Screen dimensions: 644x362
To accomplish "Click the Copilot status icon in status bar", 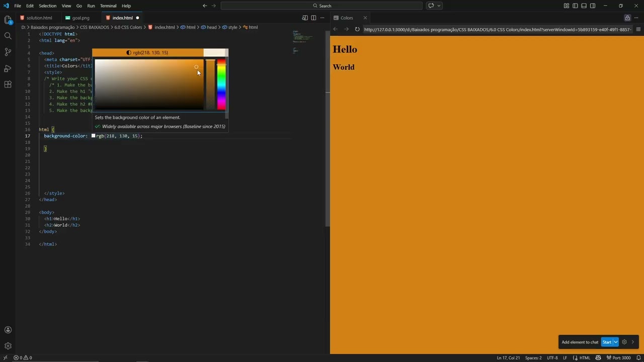I will tap(598, 358).
